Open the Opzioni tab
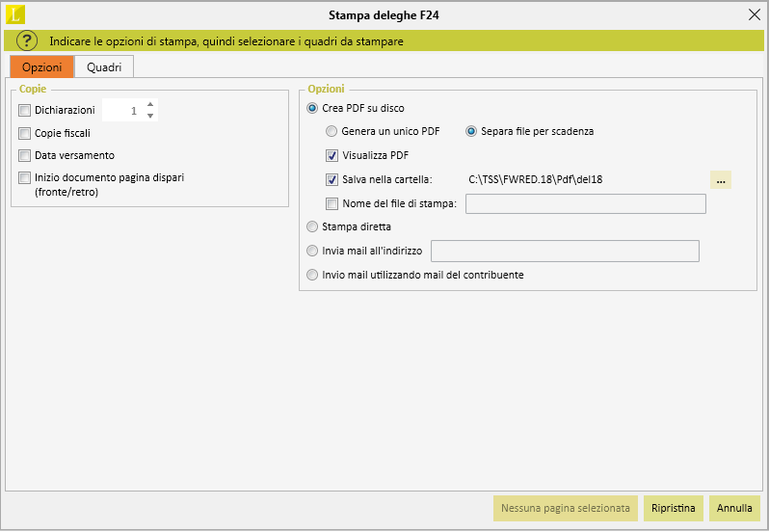The width and height of the screenshot is (769, 532). 41,67
